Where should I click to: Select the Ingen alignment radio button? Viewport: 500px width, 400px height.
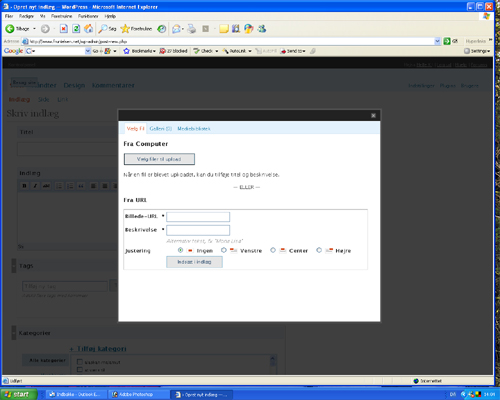coord(180,250)
